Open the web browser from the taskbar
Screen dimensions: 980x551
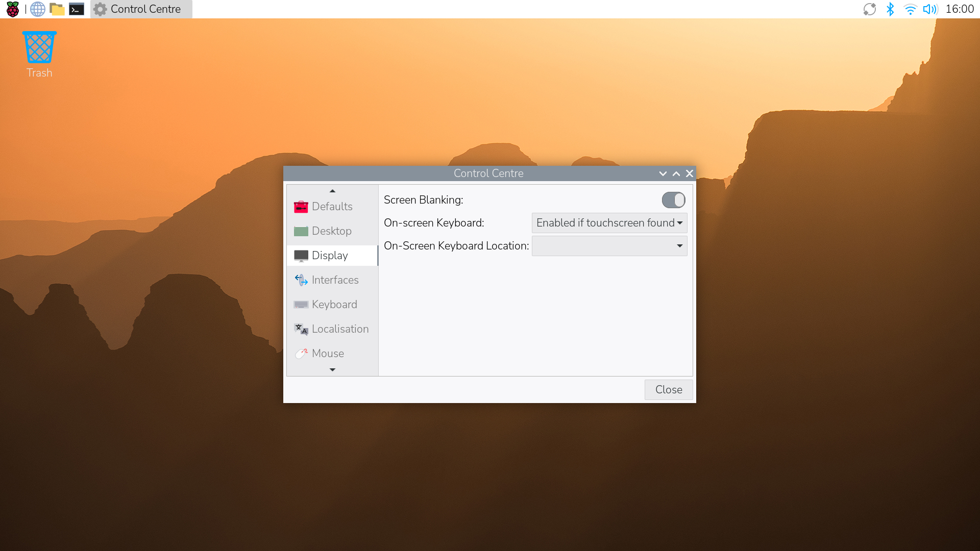(37, 9)
